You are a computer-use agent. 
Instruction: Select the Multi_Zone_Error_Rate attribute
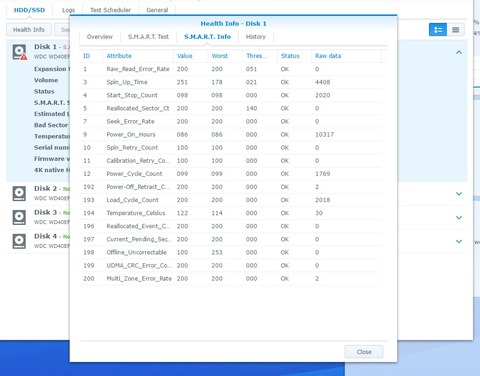coord(231,279)
